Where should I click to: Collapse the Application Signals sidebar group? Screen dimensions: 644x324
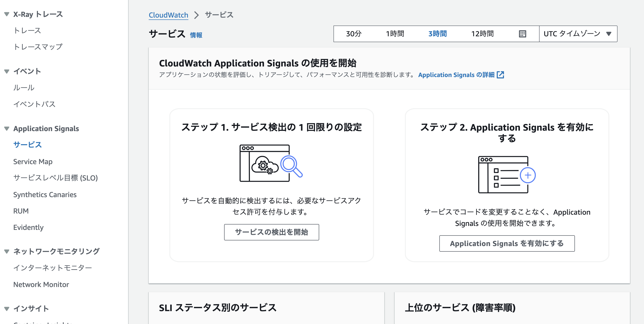(7, 129)
